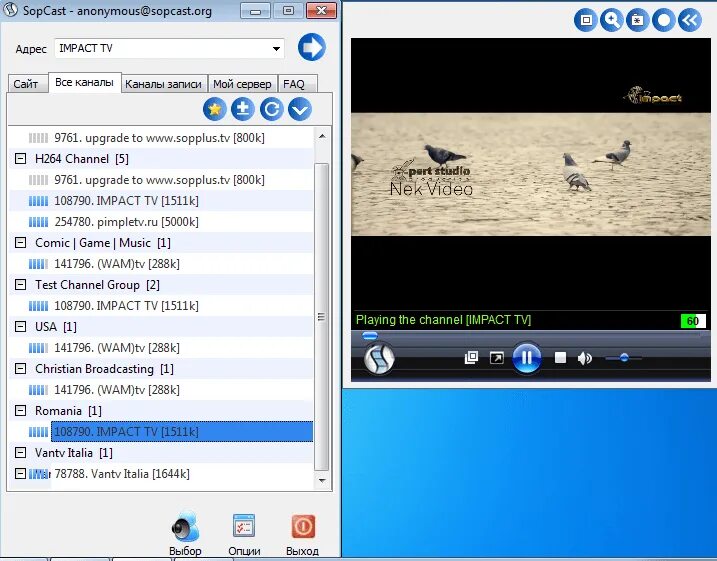
Task: Select 254780. pimpletv.ru [5000k] channel
Action: (x=126, y=222)
